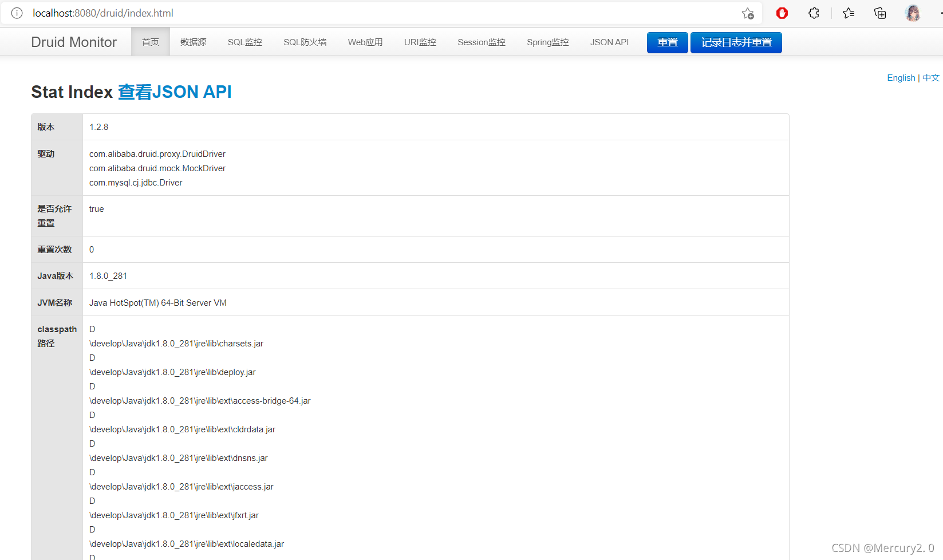Viewport: 943px width, 560px height.
Task: Open the 查看JSON API link
Action: click(x=175, y=92)
